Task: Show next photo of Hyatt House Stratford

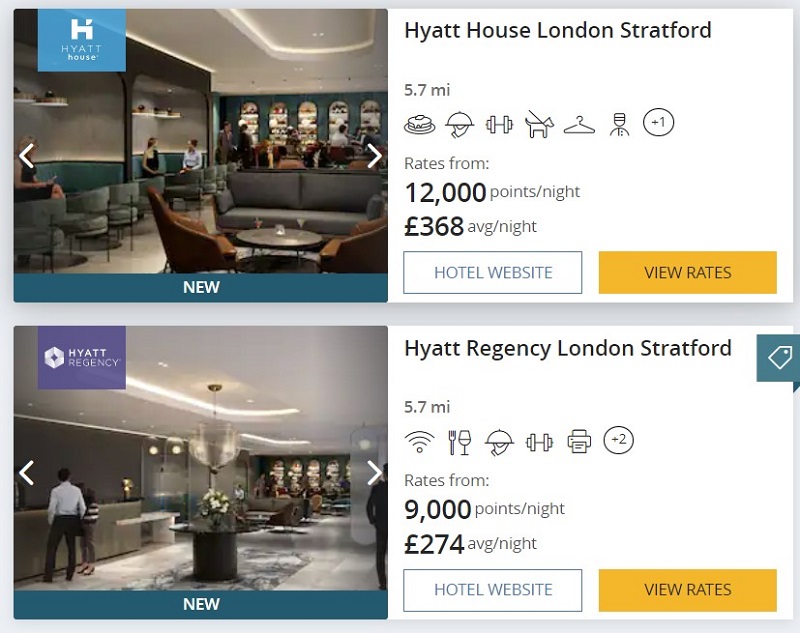Action: (374, 156)
